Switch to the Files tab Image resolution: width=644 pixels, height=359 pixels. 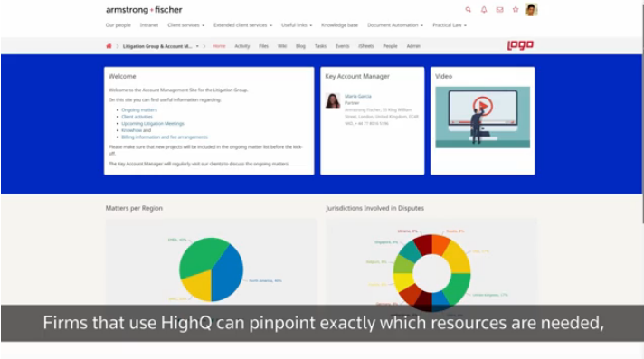click(x=264, y=46)
